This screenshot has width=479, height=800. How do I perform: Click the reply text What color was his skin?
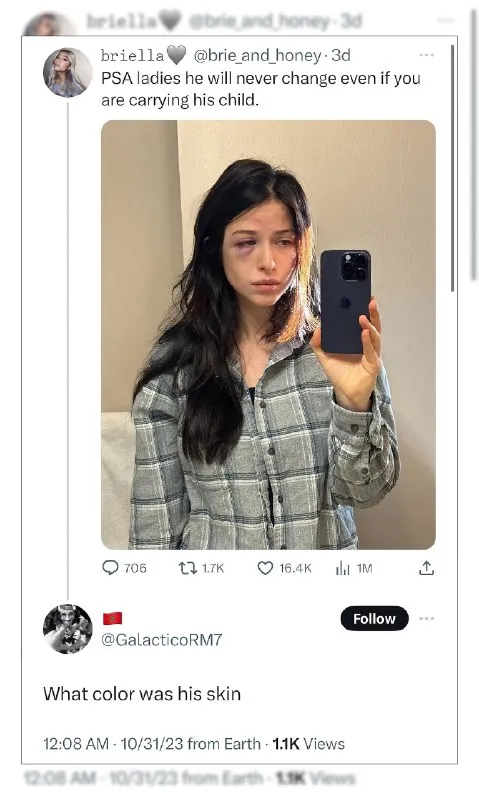142,694
